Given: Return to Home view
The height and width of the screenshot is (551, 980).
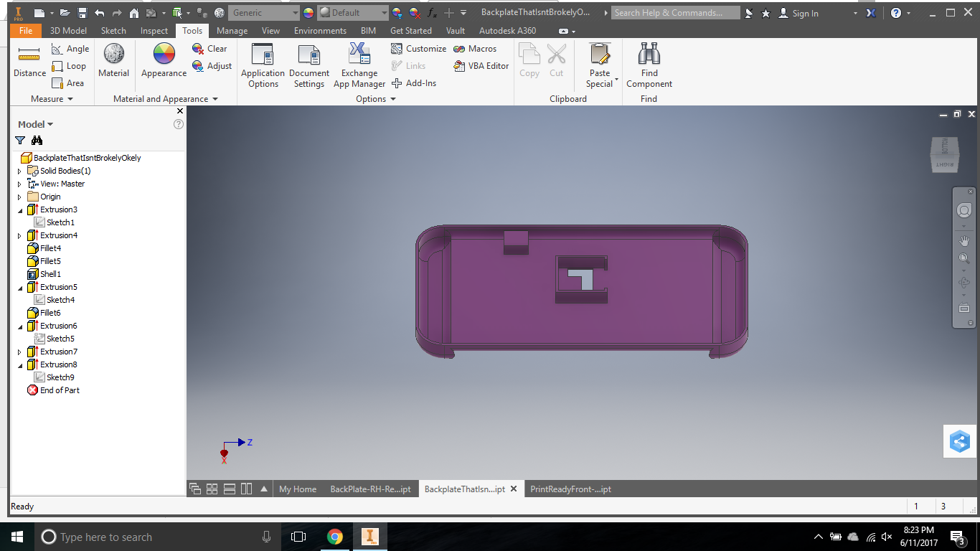Looking at the screenshot, I should click(134, 13).
